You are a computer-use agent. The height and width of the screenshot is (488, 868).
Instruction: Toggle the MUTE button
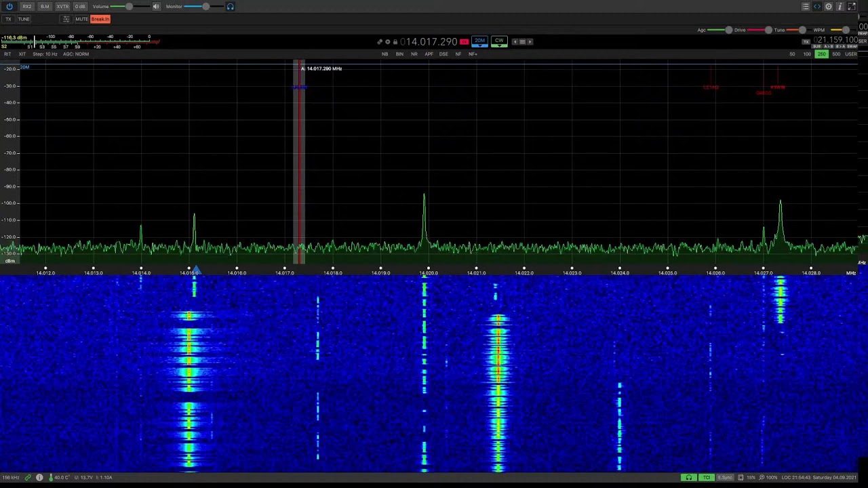[x=81, y=19]
